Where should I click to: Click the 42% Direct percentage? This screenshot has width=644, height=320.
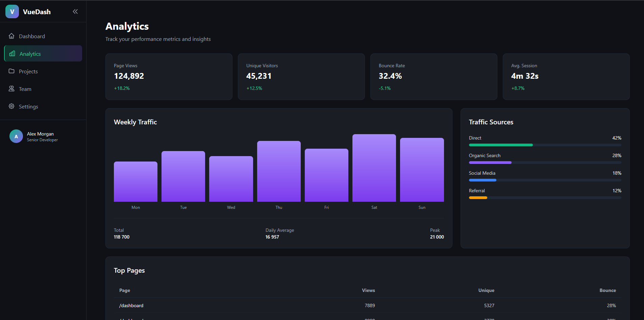tap(617, 138)
